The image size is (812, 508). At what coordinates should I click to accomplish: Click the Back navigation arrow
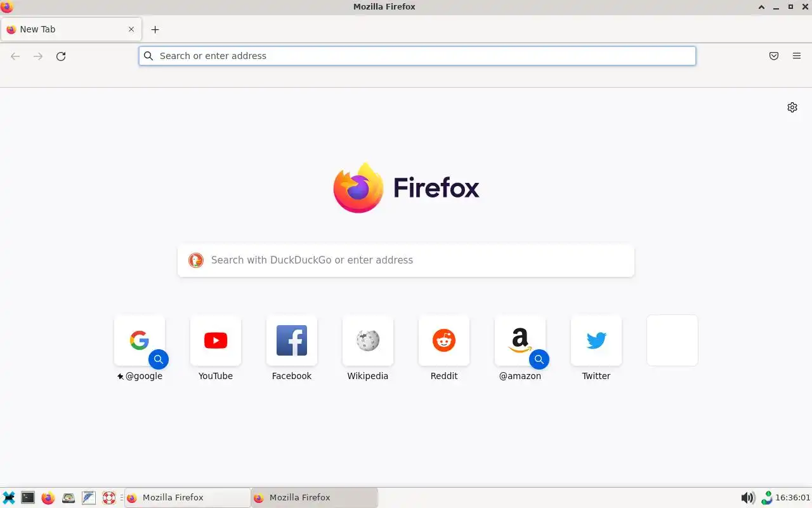click(x=15, y=56)
